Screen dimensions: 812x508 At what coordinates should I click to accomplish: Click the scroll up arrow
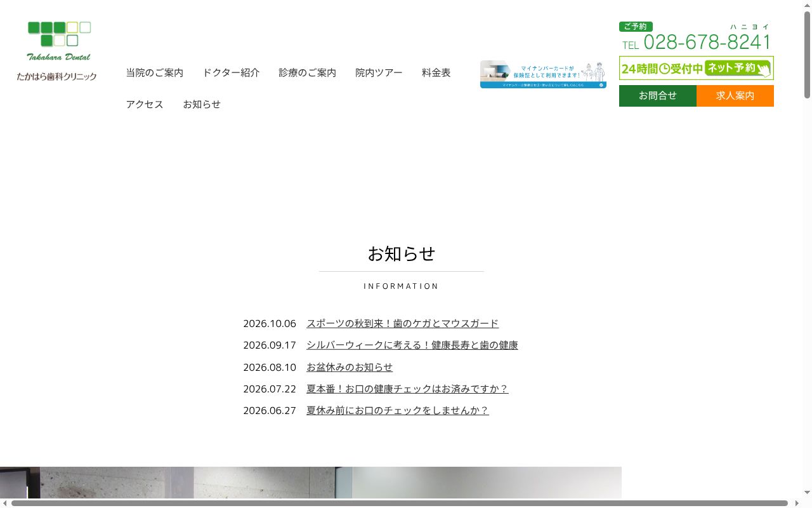(x=807, y=4)
